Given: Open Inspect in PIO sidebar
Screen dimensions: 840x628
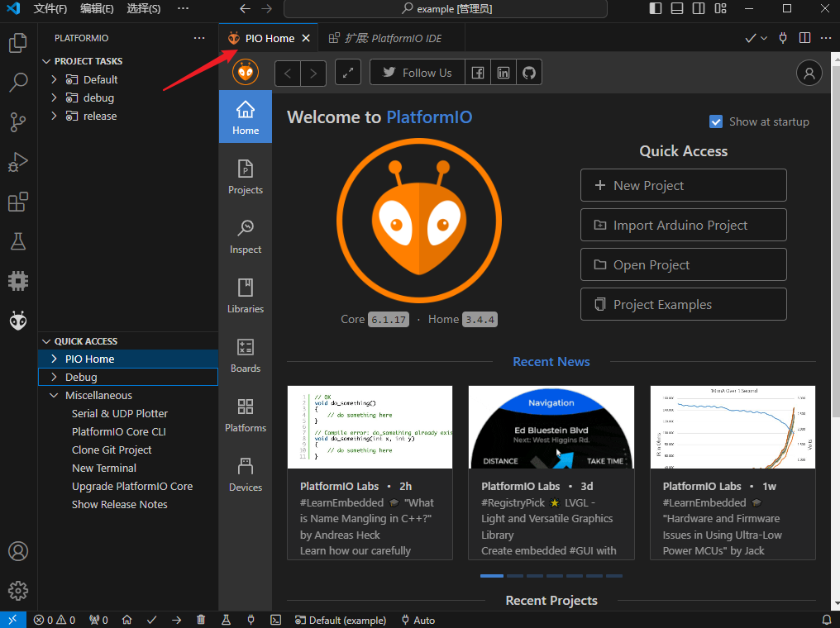Looking at the screenshot, I should point(246,236).
